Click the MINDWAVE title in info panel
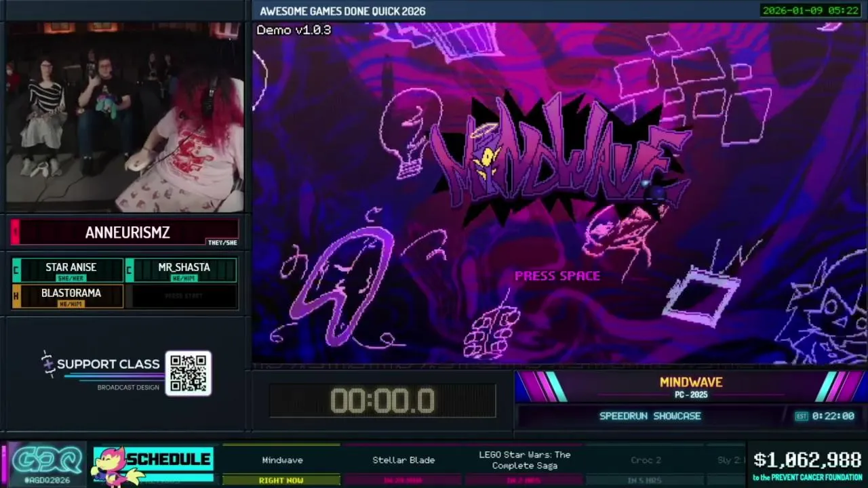Image resolution: width=868 pixels, height=488 pixels. 691,382
